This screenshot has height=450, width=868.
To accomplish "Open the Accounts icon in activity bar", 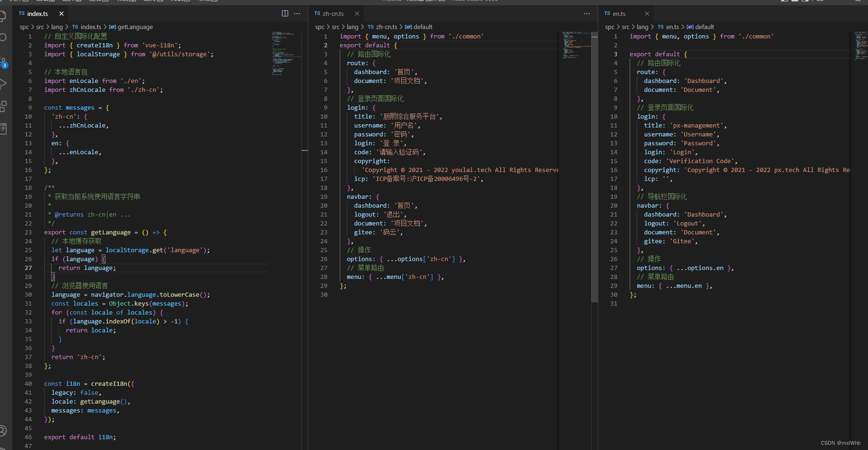I will click(2, 431).
